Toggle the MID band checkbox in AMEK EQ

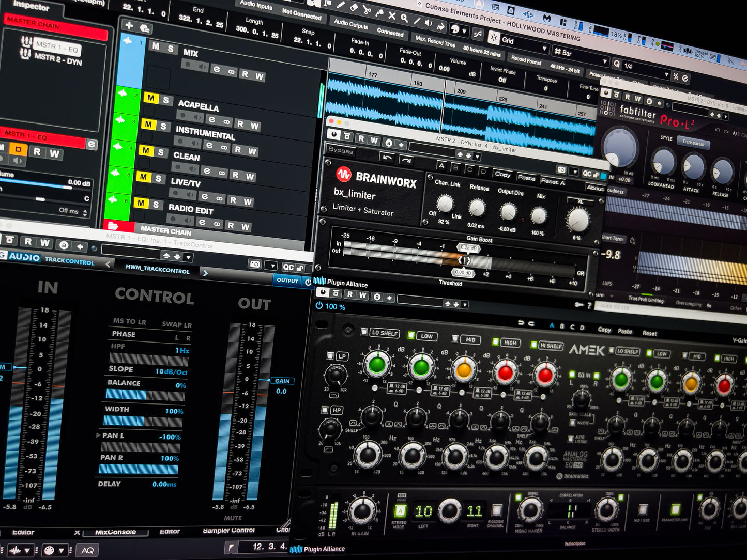point(455,338)
